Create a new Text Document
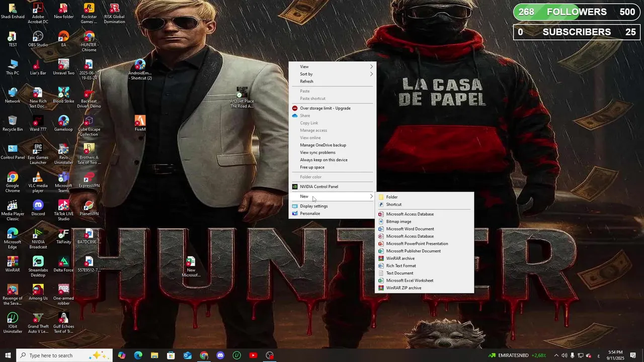 (425, 273)
